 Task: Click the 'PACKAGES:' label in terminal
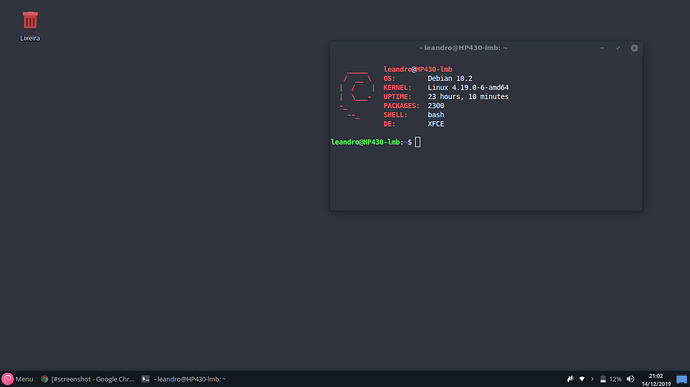click(x=401, y=106)
